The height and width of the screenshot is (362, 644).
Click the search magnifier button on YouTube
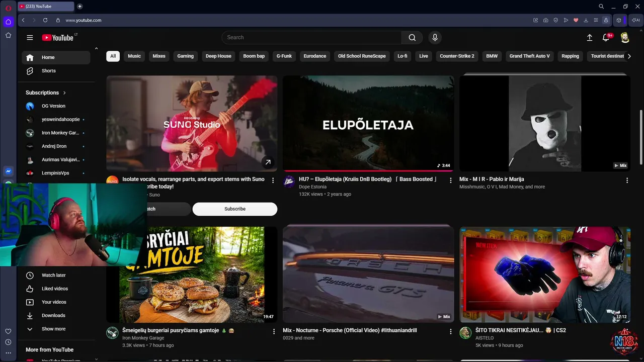point(412,38)
